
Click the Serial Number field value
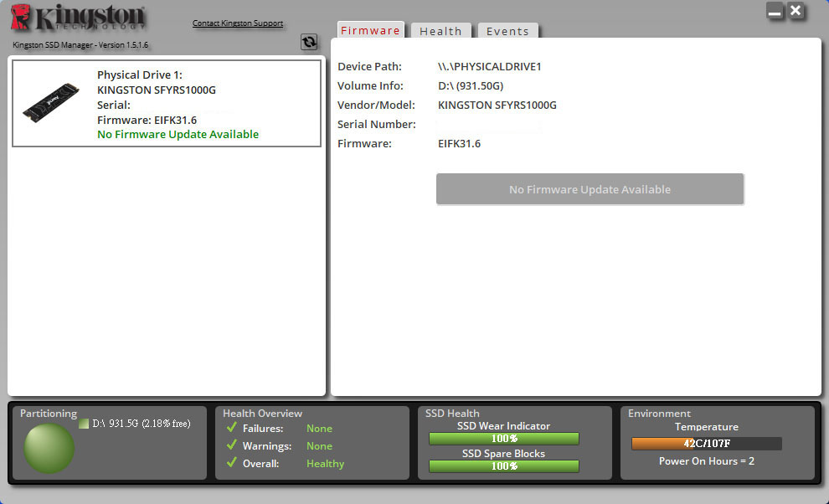[489, 126]
